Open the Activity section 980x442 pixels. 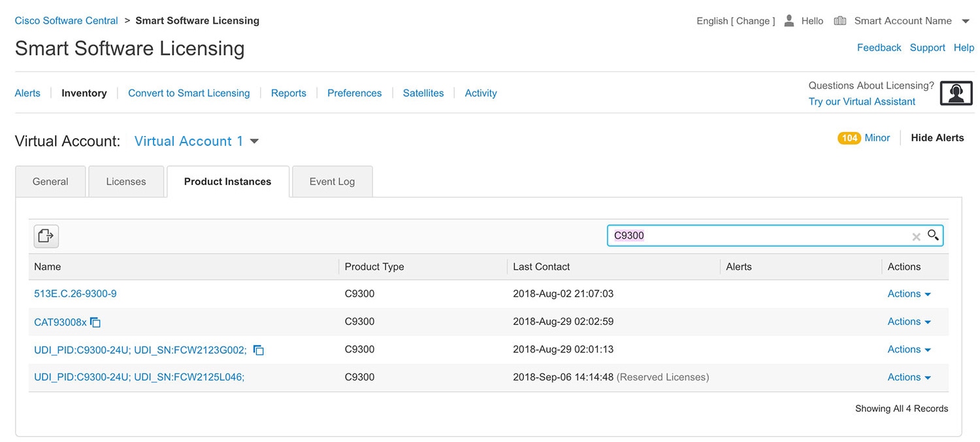coord(481,93)
